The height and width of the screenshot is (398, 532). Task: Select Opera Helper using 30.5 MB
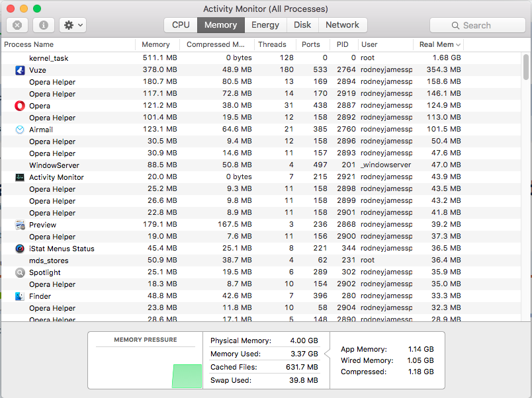pyautogui.click(x=261, y=141)
